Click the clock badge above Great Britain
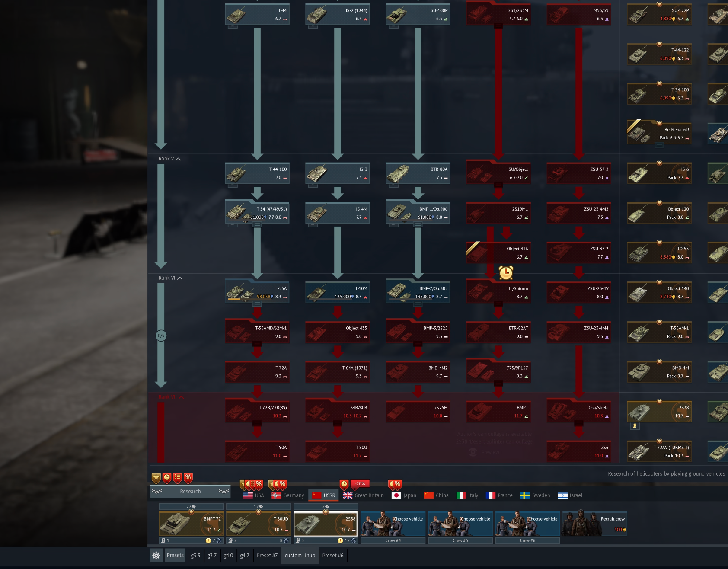Screen dimensions: 728x569 [x=344, y=484]
